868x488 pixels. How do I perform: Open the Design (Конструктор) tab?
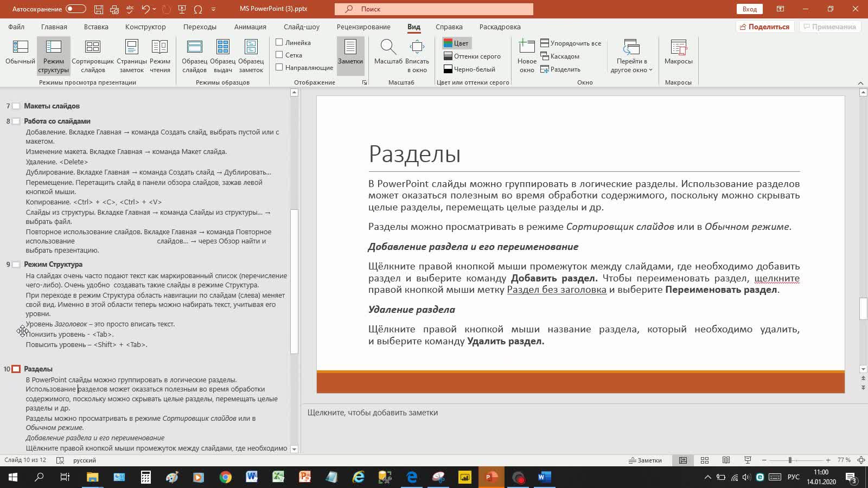tap(145, 27)
